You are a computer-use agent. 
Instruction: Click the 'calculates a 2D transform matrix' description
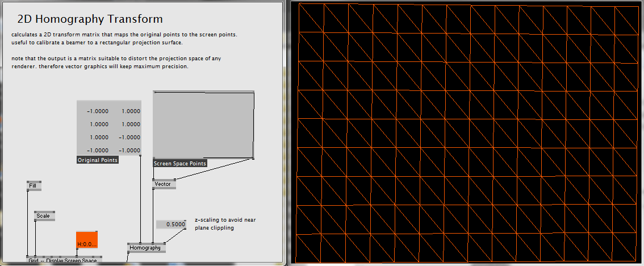(x=124, y=39)
